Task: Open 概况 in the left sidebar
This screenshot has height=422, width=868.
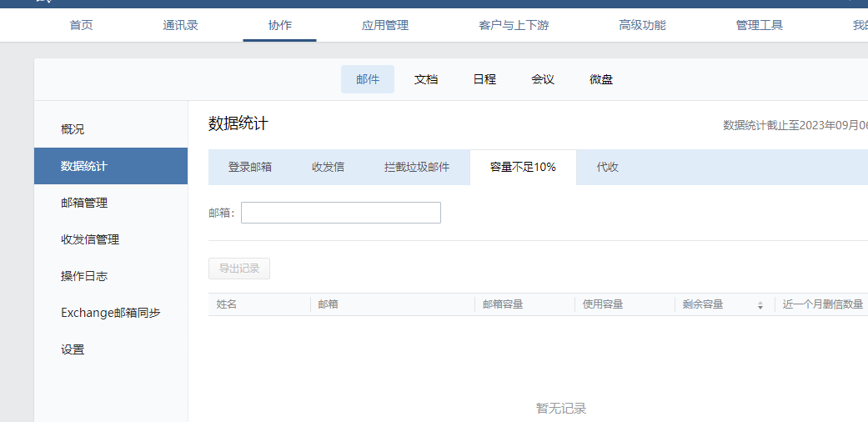Action: (73, 129)
